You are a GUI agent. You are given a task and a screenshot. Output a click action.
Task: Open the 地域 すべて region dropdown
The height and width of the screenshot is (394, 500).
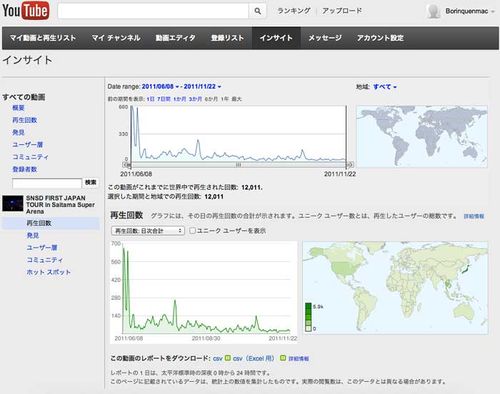click(x=385, y=87)
